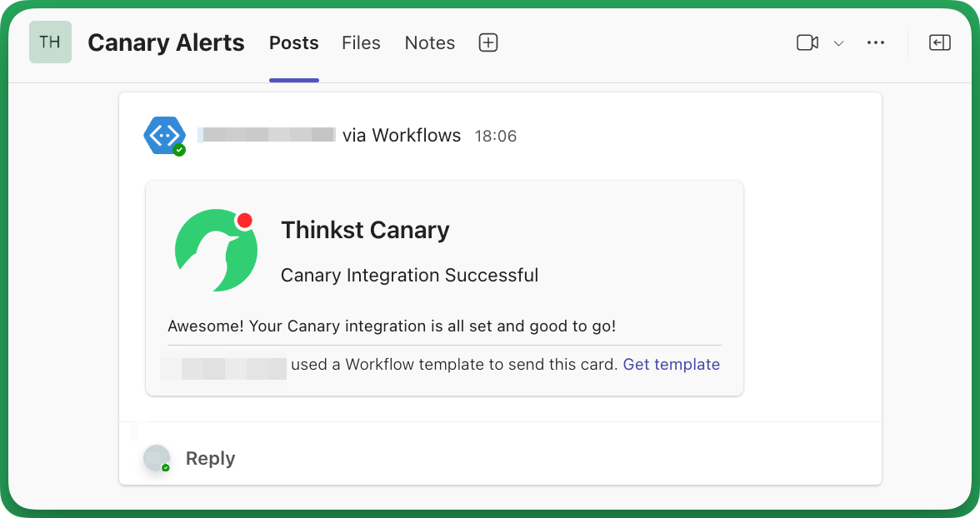Switch to the Files tab

(x=361, y=42)
